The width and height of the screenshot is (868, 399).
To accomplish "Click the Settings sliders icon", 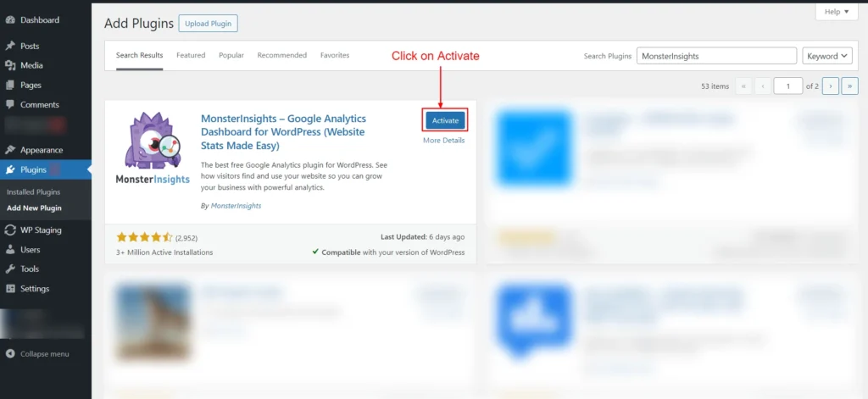I will coord(10,289).
